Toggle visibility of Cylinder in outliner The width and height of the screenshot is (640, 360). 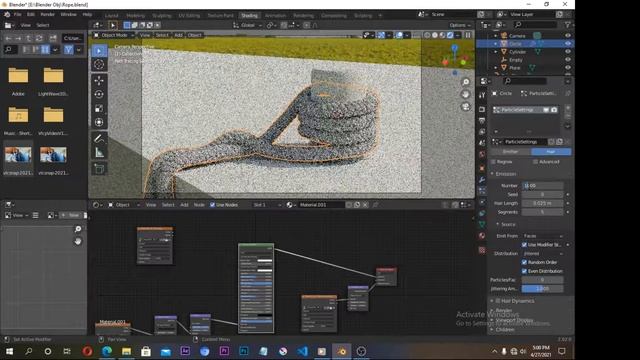(568, 52)
